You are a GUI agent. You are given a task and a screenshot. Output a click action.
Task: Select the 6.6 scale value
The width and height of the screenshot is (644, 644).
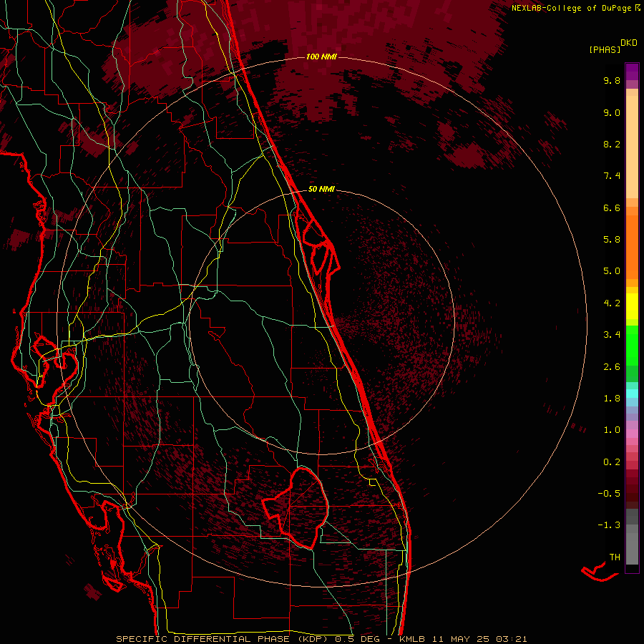point(612,208)
